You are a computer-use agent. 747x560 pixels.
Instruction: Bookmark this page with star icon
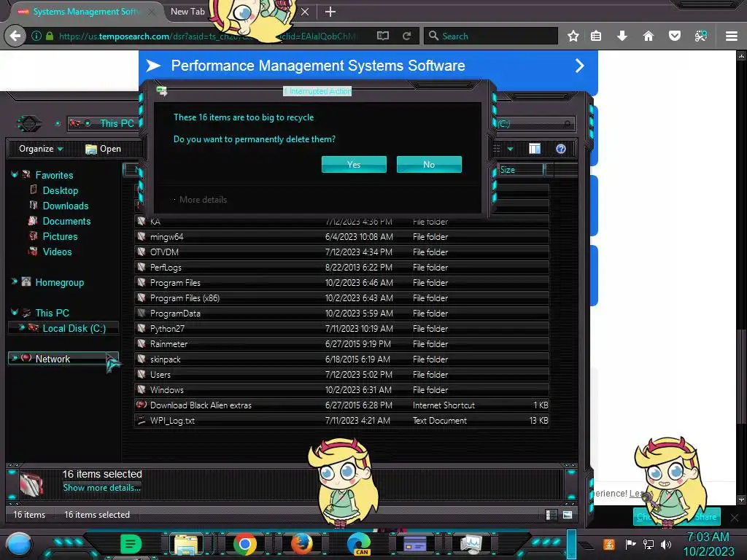(573, 36)
